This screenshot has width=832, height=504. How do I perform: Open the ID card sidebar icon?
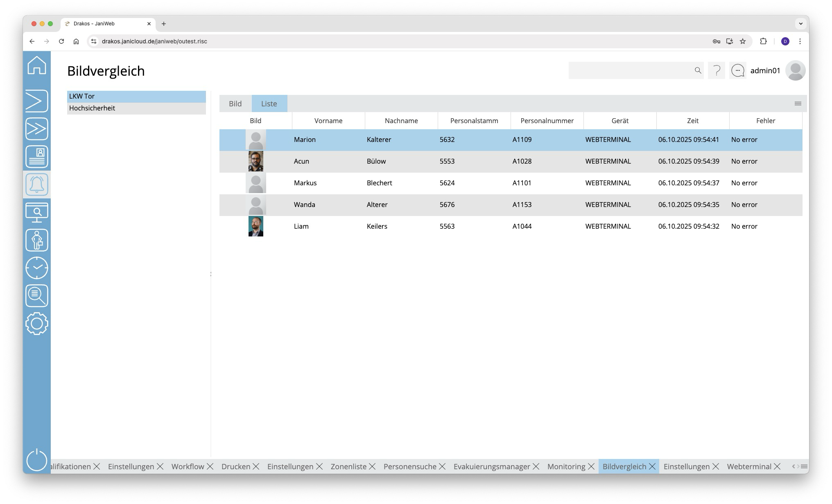(37, 157)
